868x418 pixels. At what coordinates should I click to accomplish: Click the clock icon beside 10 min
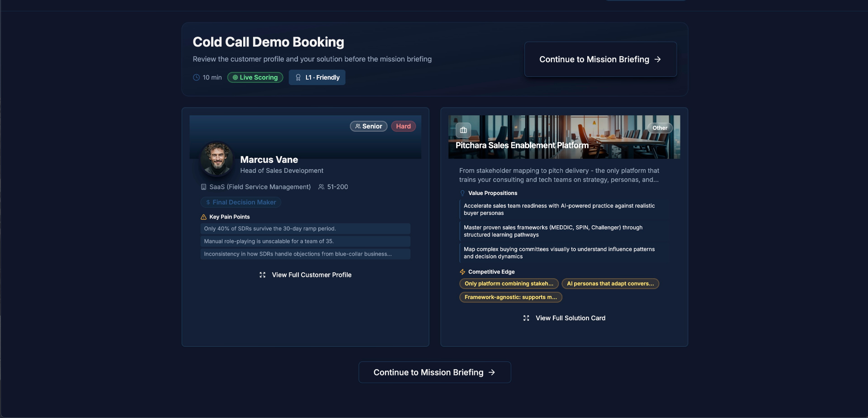pos(196,77)
